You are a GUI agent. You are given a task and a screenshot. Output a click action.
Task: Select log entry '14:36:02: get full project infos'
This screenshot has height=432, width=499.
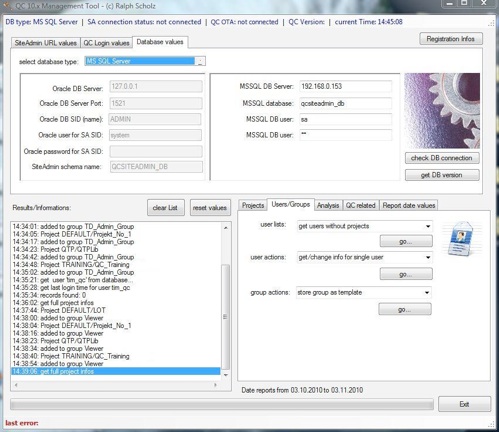[116, 303]
